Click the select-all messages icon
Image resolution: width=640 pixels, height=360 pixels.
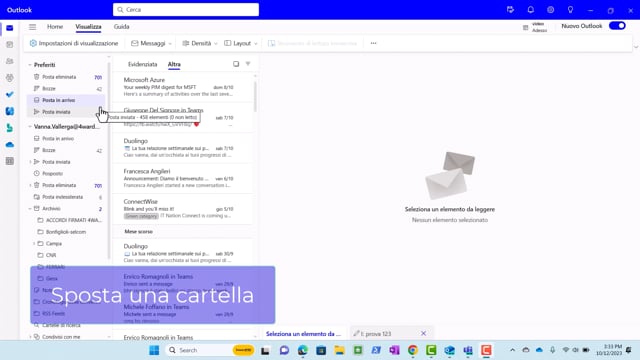236,64
